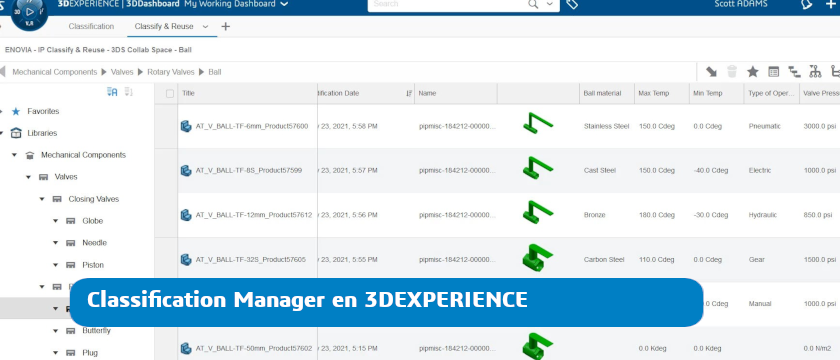
Task: Toggle the Needle node expander arrow
Action: tap(55, 243)
